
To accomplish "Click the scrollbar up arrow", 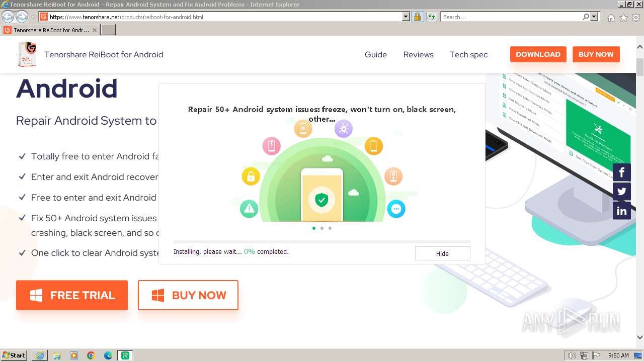I will (x=639, y=47).
